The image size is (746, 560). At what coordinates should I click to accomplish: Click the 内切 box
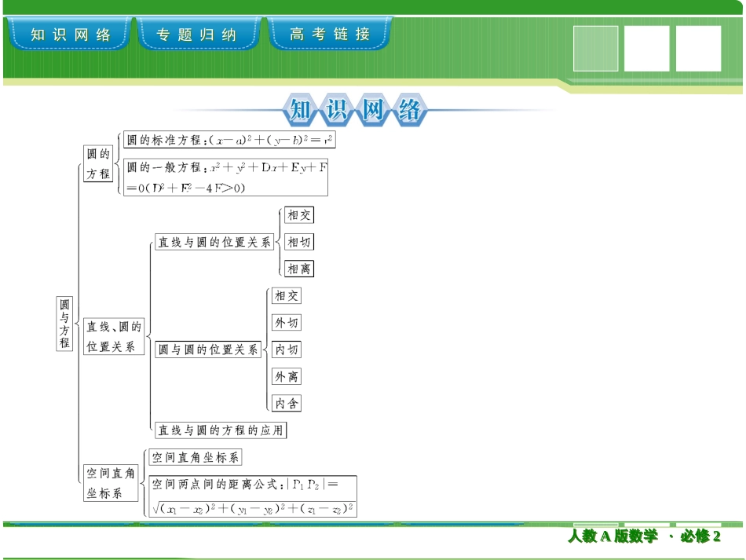(x=287, y=350)
